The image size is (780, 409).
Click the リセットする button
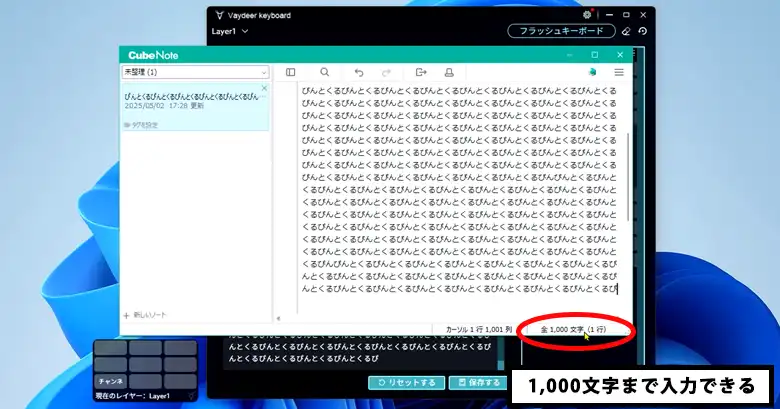[406, 383]
